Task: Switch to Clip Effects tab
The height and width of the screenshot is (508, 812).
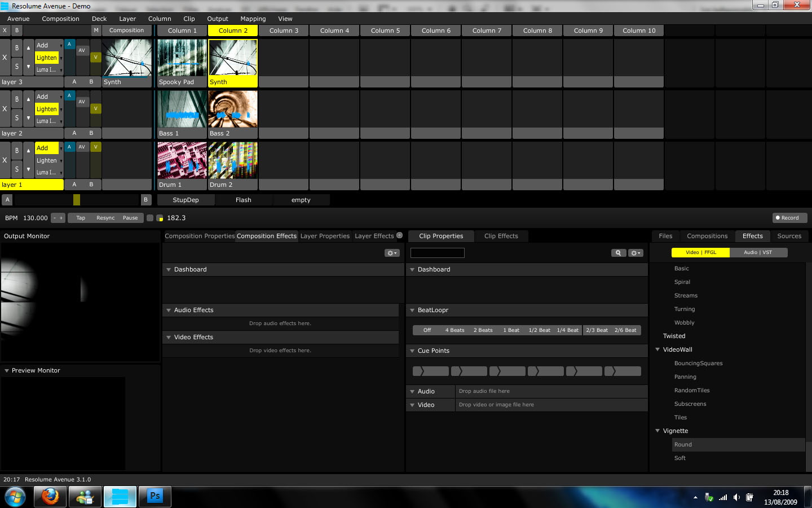Action: click(x=501, y=236)
